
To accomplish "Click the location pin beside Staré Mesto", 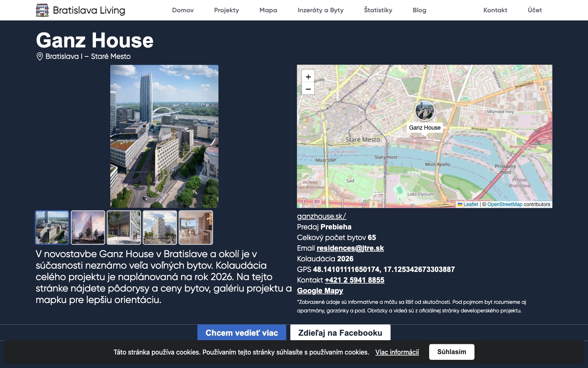I will click(40, 56).
